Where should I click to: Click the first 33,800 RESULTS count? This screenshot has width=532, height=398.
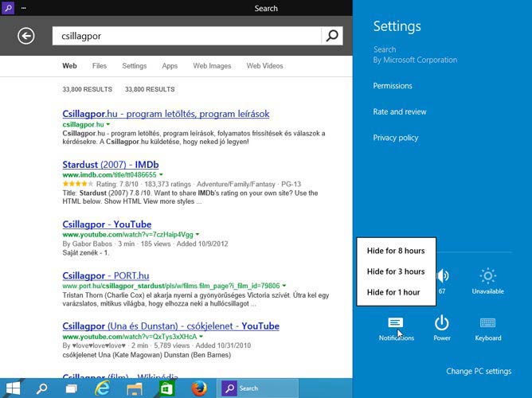[87, 89]
